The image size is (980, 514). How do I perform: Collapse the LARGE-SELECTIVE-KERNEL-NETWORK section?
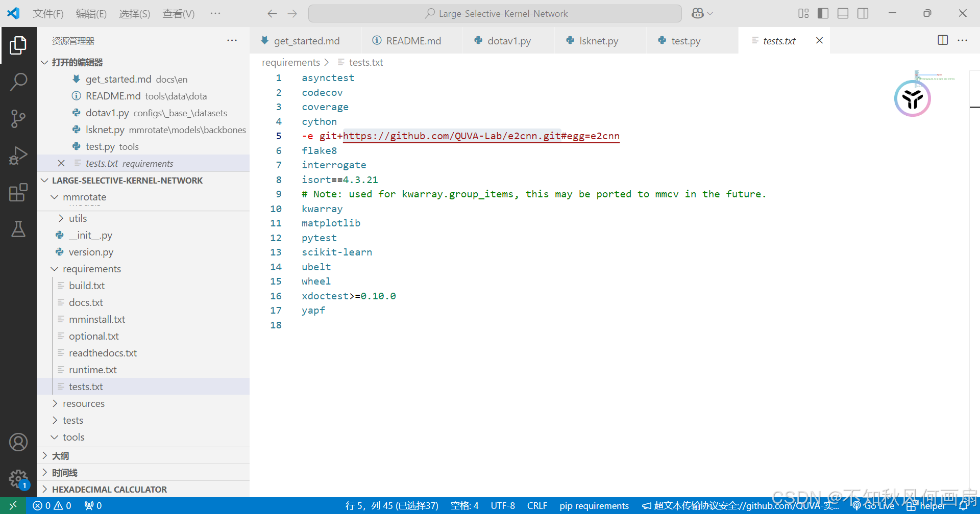143,181
